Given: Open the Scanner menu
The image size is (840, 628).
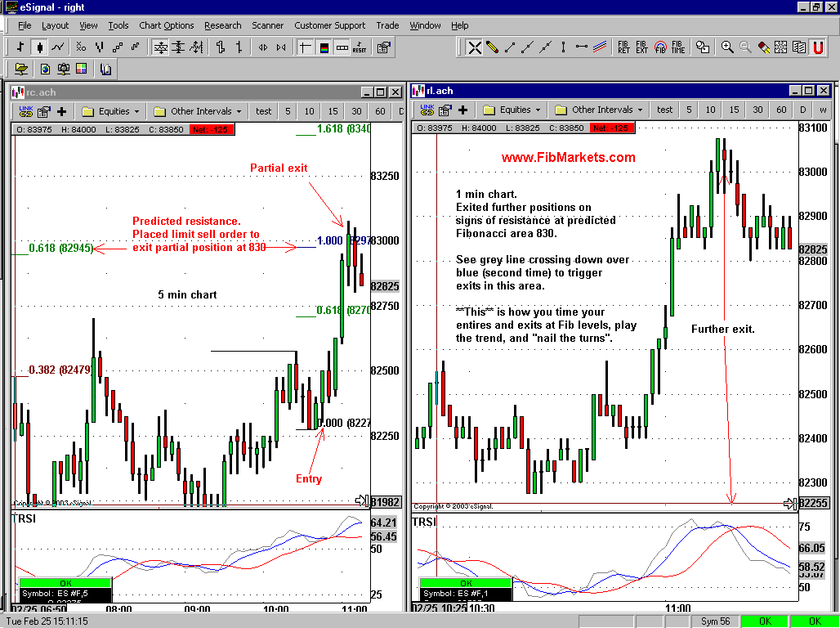Looking at the screenshot, I should click(x=267, y=25).
